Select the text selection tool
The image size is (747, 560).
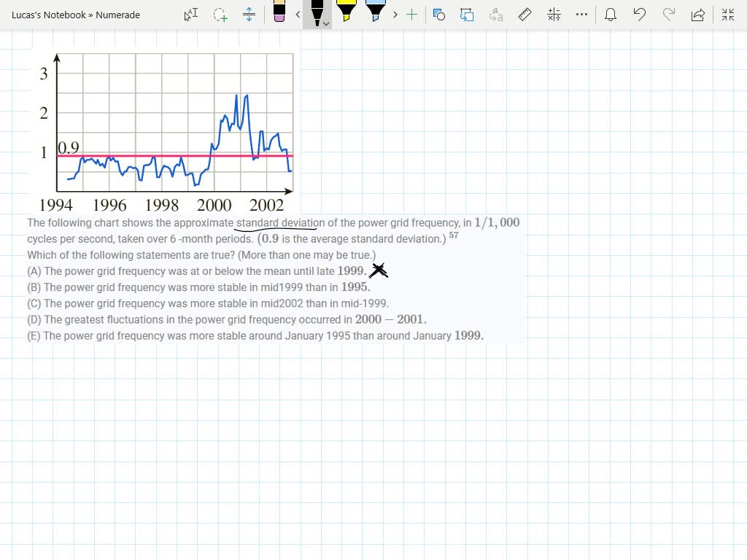[190, 15]
